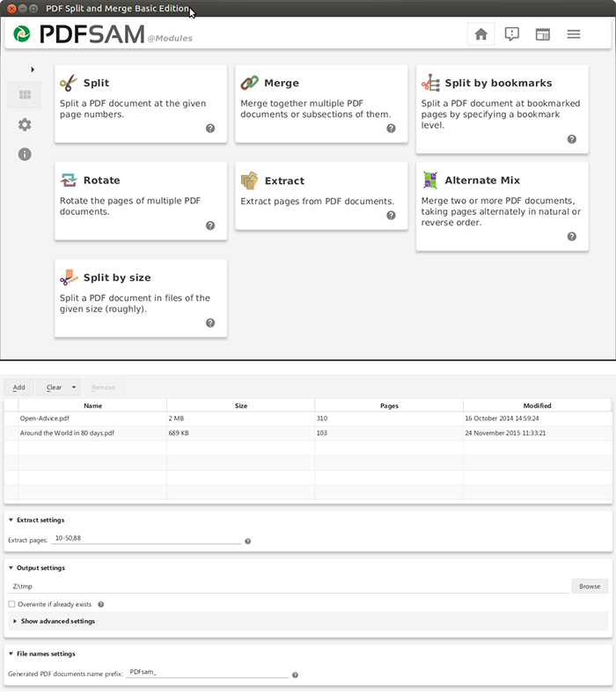
Task: Open help for the Extract module
Action: [391, 216]
